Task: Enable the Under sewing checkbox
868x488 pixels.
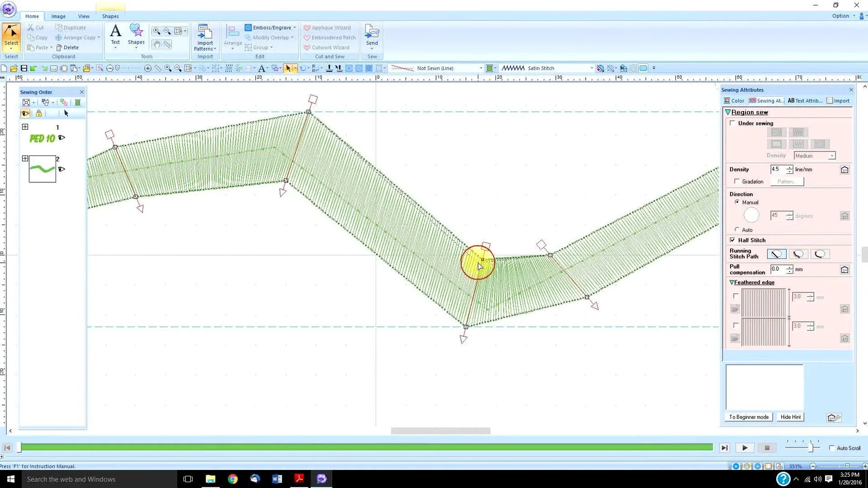Action: tap(732, 123)
